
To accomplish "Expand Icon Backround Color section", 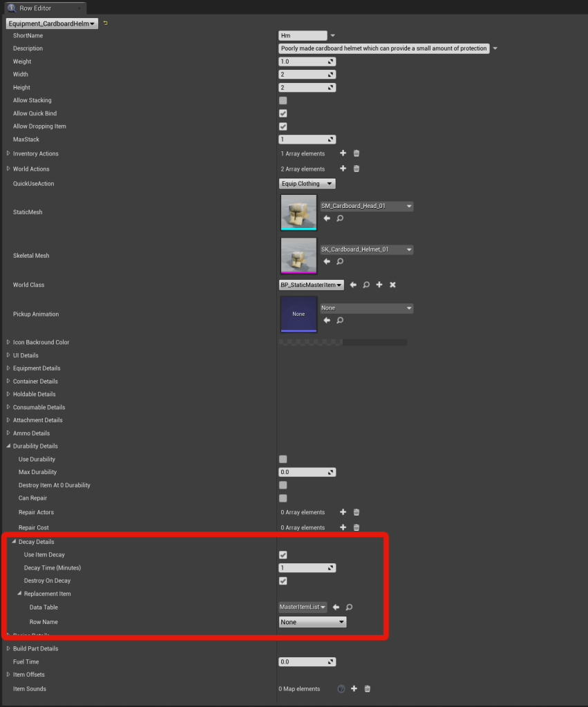I will click(x=8, y=342).
